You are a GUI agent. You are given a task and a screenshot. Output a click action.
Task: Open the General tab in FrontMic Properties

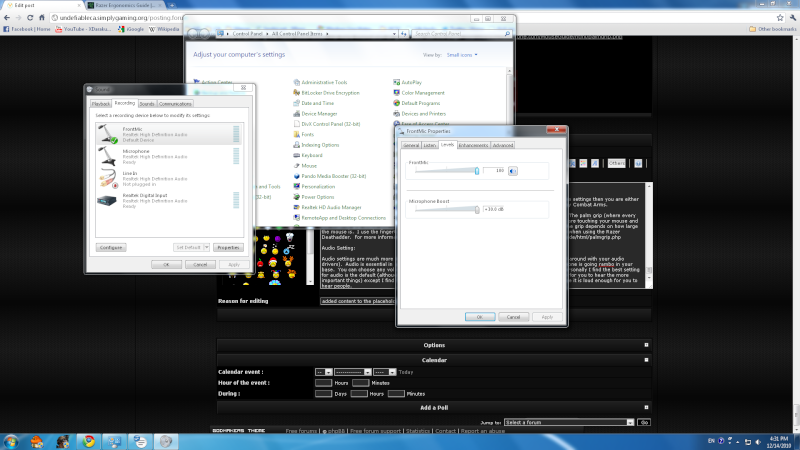[x=411, y=145]
